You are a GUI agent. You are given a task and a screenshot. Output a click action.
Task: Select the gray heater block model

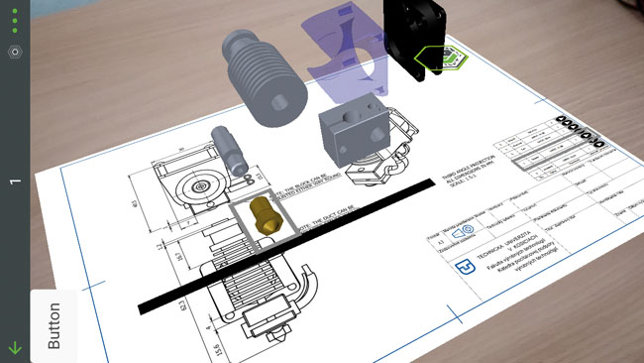click(354, 129)
